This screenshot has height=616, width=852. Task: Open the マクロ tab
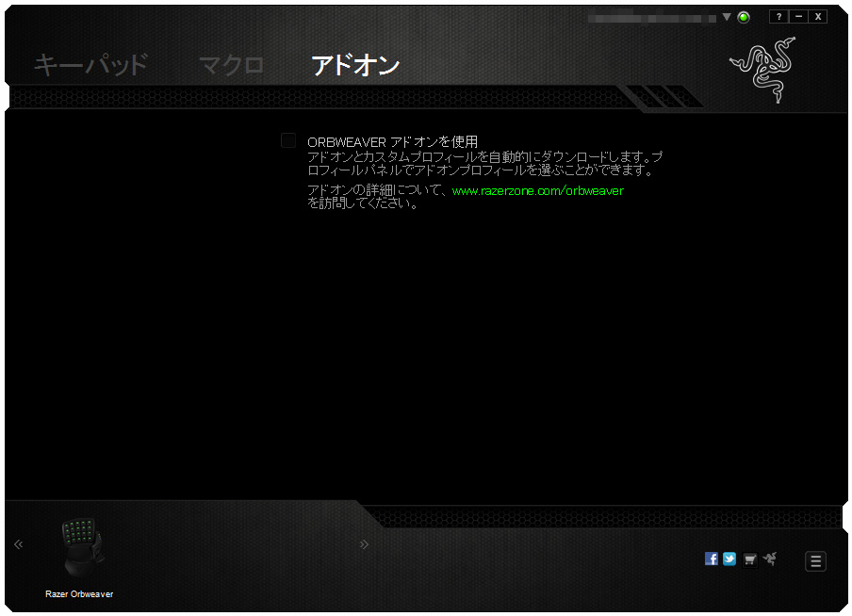[231, 65]
